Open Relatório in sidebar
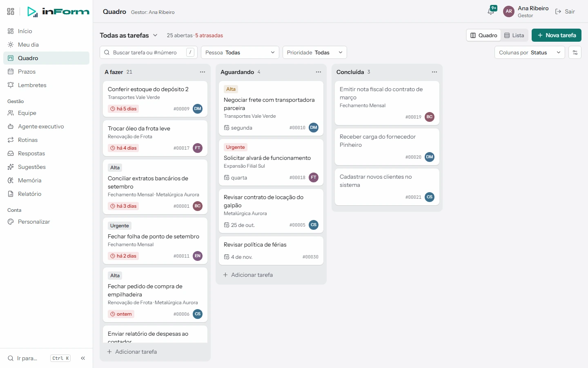 (x=46, y=194)
